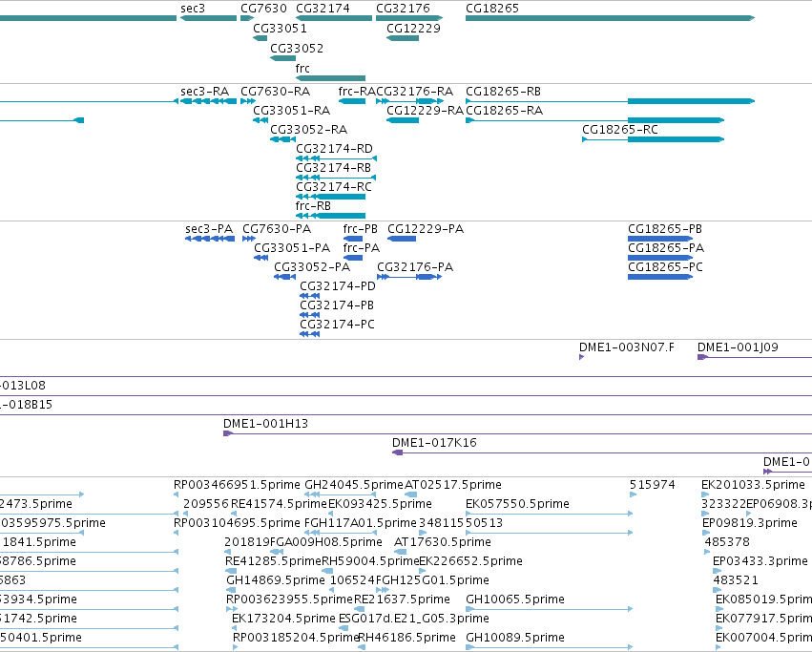This screenshot has width=812, height=652.
Task: Click the frc-RB transcript label
Action: coord(313,206)
